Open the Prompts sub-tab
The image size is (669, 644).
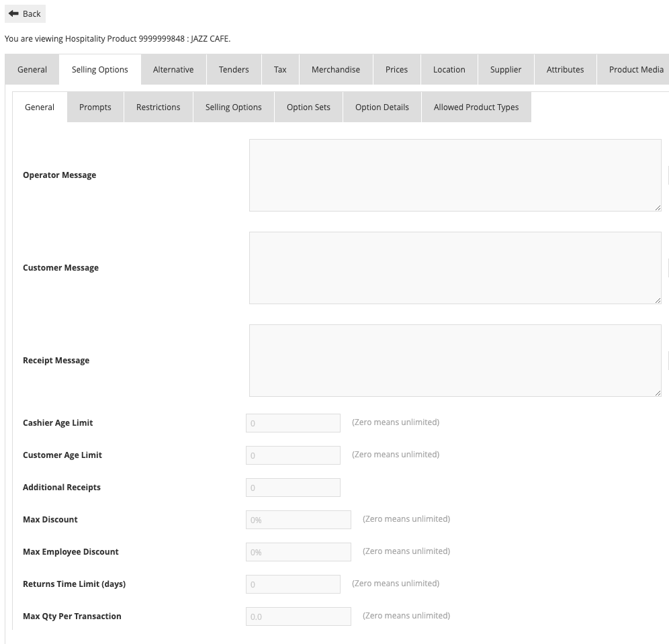[x=95, y=107]
